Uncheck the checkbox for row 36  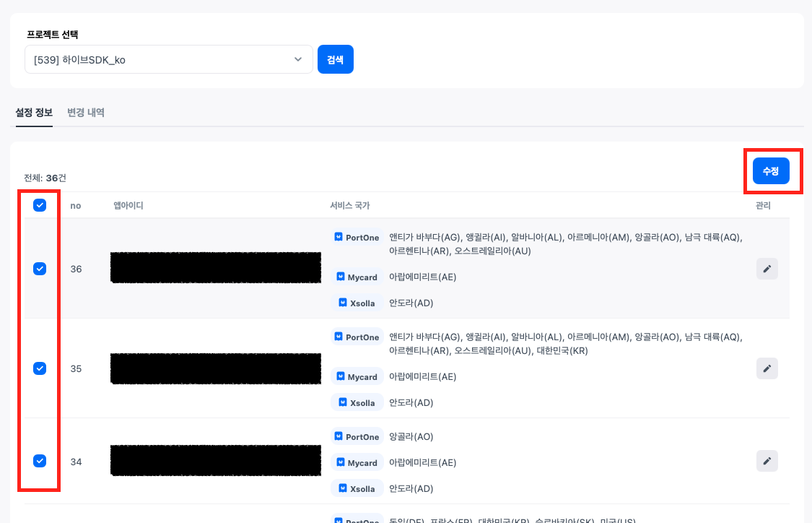[40, 269]
